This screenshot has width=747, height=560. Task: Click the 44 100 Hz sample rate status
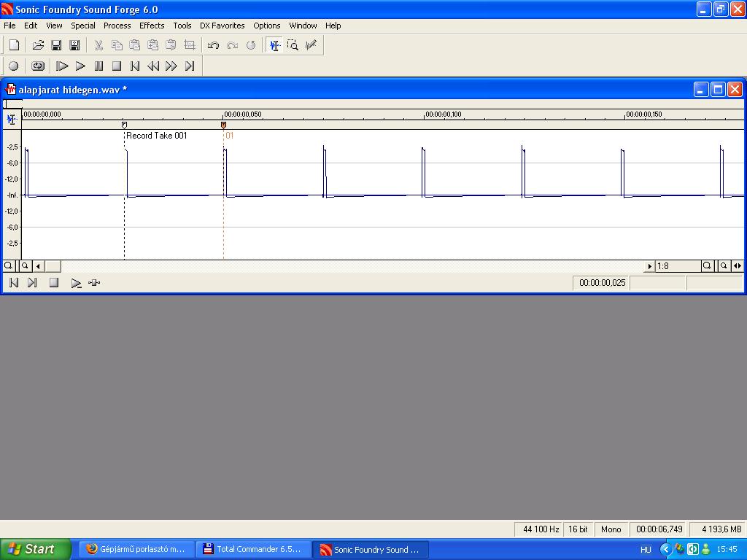[541, 529]
